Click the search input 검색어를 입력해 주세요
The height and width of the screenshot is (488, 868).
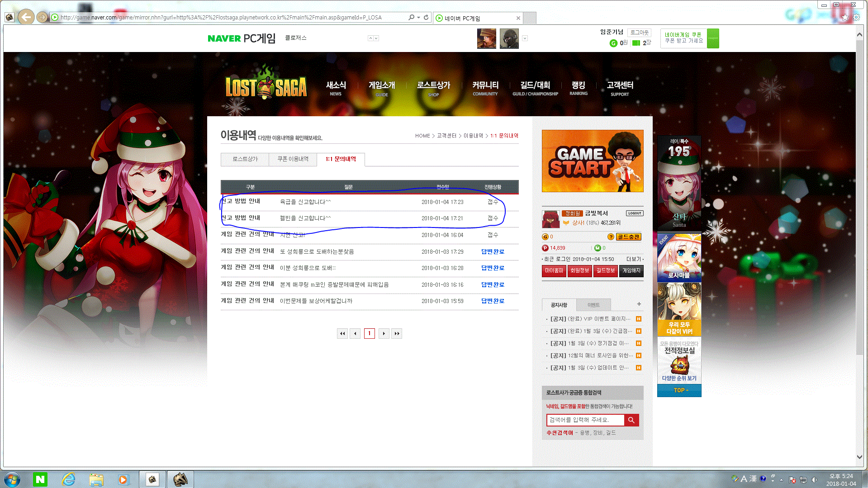(585, 420)
